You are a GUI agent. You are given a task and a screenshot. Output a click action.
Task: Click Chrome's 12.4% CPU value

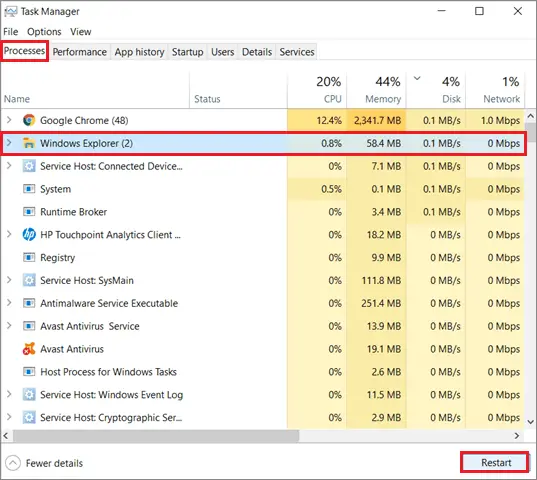[x=329, y=121]
